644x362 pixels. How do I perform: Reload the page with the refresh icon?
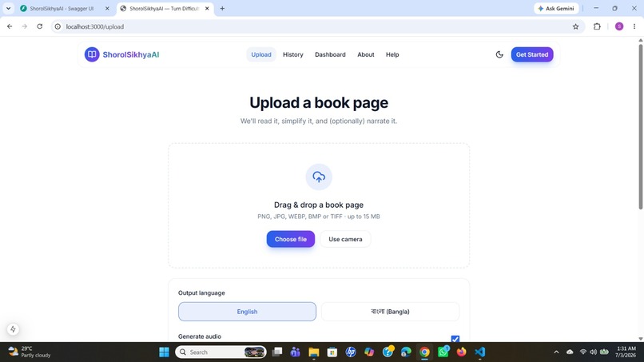click(39, 26)
